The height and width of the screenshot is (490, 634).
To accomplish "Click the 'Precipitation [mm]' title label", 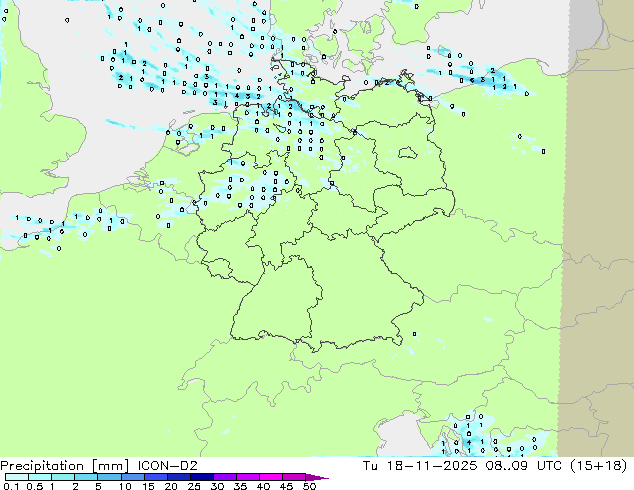I will (65, 466).
